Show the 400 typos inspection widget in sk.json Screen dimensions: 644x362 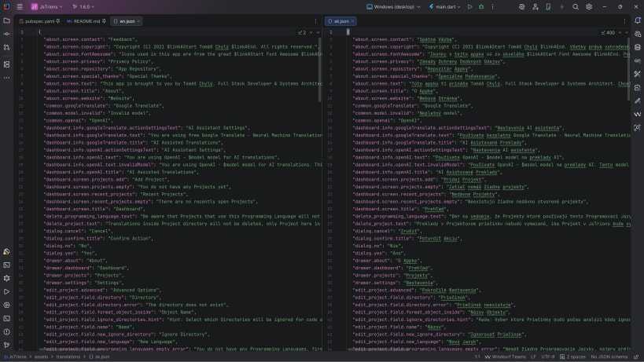(x=609, y=32)
